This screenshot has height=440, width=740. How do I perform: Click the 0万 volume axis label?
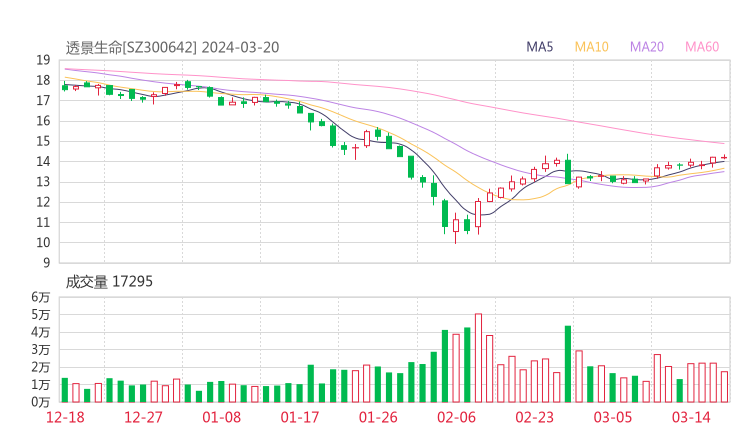coord(41,402)
